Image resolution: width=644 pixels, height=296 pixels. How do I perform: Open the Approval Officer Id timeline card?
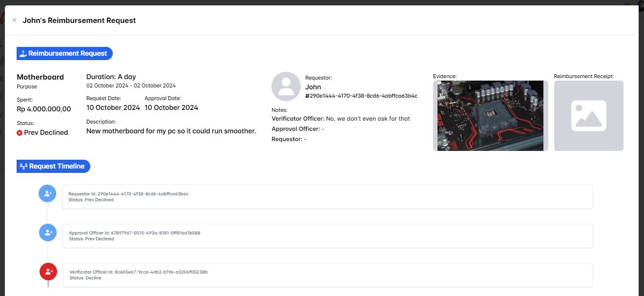(x=327, y=236)
